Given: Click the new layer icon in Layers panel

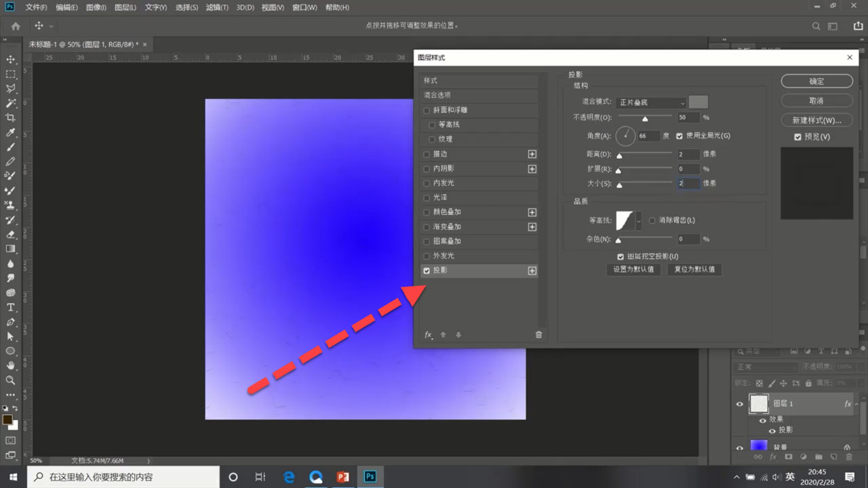Looking at the screenshot, I should click(x=833, y=457).
